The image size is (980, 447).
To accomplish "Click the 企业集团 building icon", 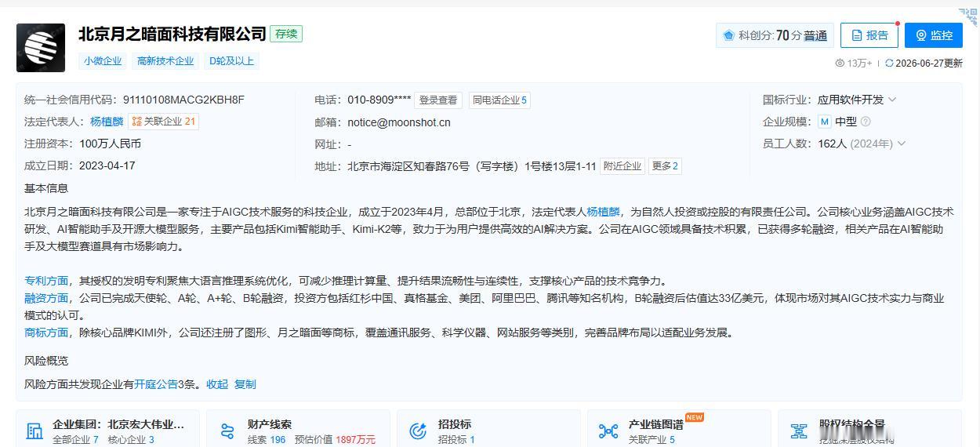I will [34, 431].
